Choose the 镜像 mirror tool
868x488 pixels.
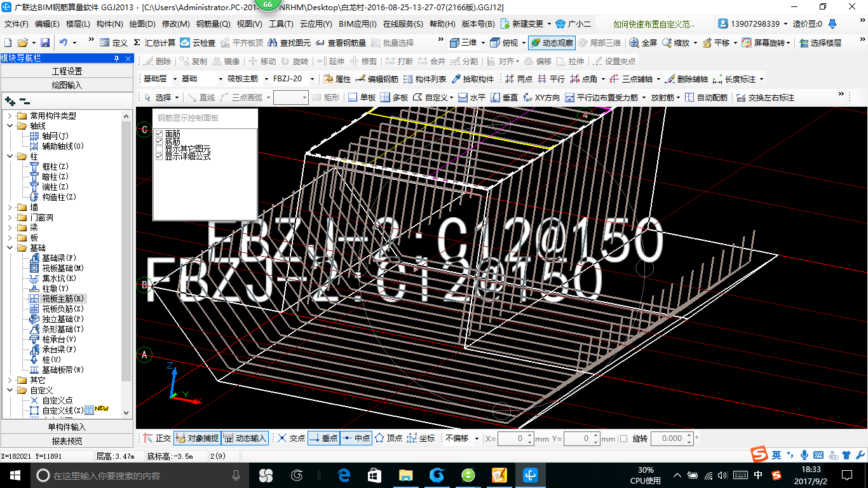(226, 61)
